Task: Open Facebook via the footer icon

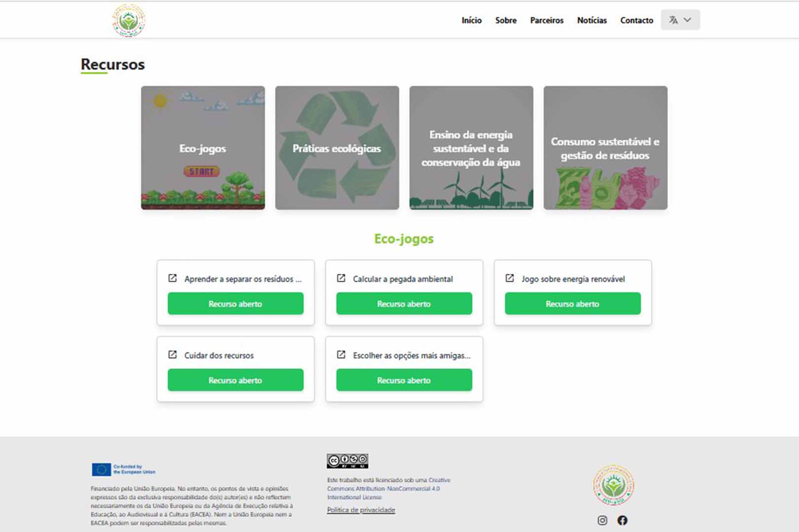Action: tap(622, 519)
